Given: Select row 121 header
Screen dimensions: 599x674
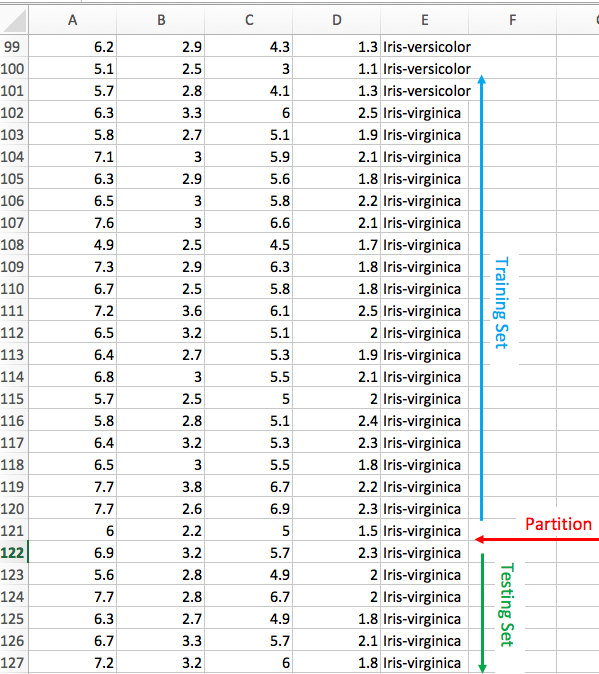Looking at the screenshot, I should 14,531.
